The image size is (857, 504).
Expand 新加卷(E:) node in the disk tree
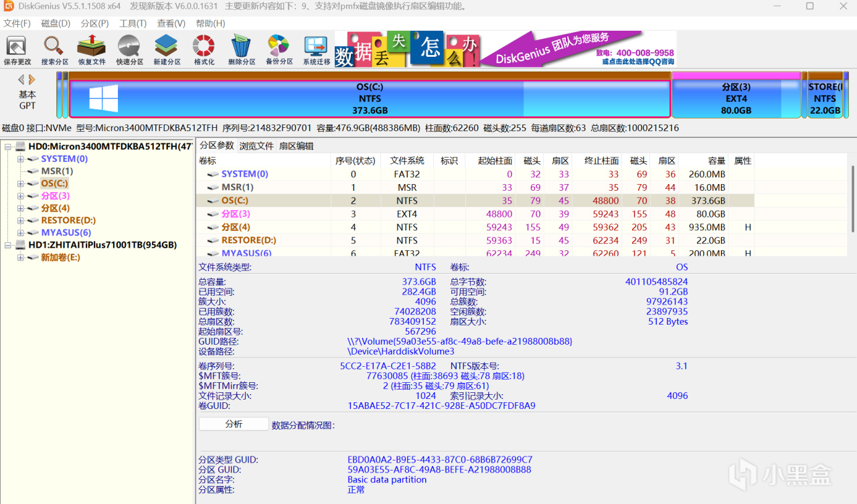point(21,257)
